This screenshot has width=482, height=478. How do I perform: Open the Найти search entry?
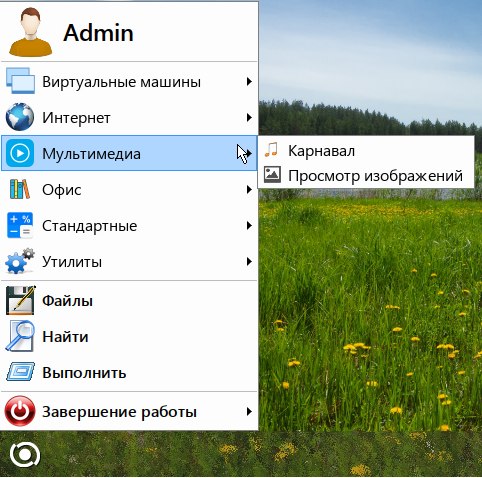click(x=129, y=336)
